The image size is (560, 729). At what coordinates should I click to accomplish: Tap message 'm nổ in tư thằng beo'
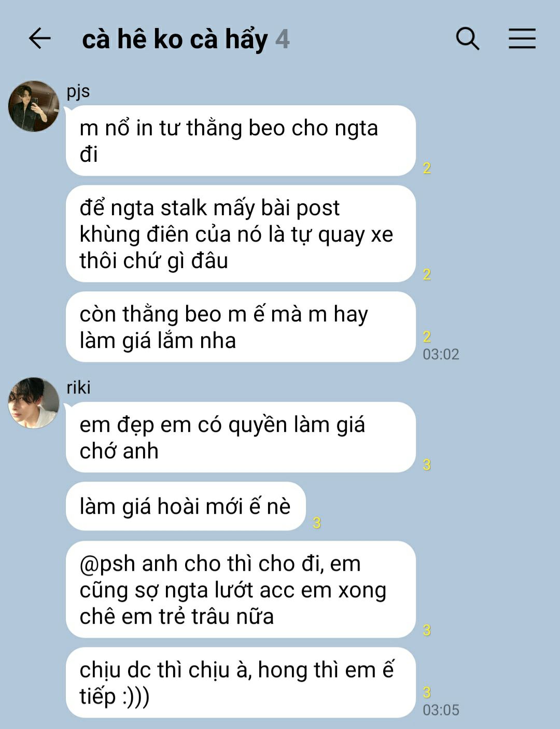[241, 141]
